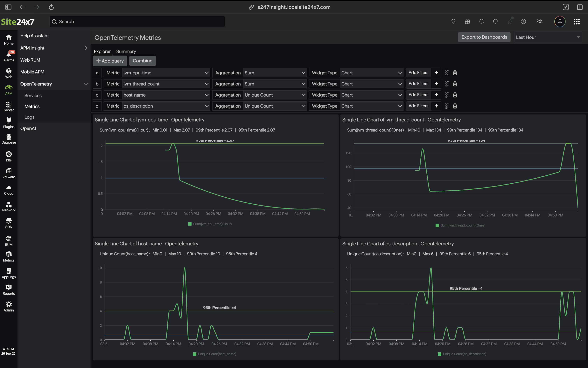Open Aggregation dropdown for query c
The height and width of the screenshot is (368, 588).
coord(275,95)
